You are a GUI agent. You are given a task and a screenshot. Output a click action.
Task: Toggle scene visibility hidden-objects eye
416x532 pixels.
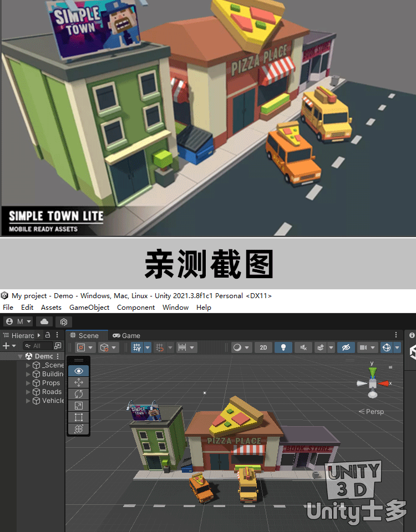346,347
